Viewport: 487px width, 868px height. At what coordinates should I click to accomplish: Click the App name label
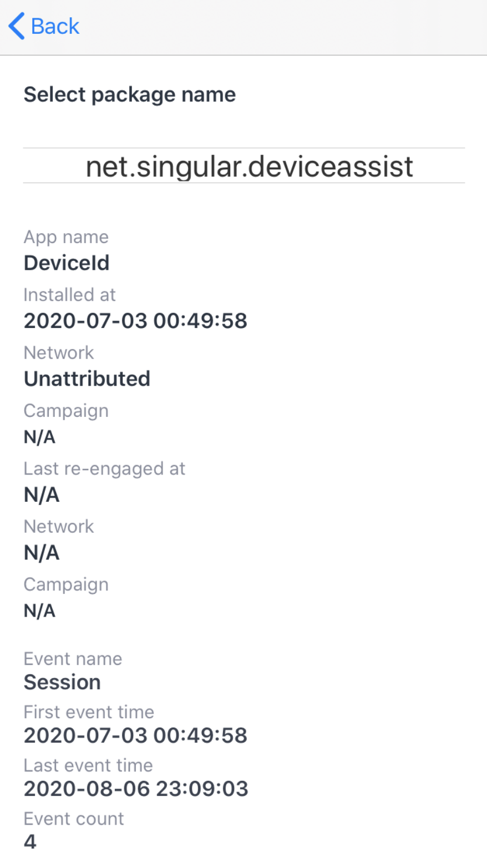66,237
